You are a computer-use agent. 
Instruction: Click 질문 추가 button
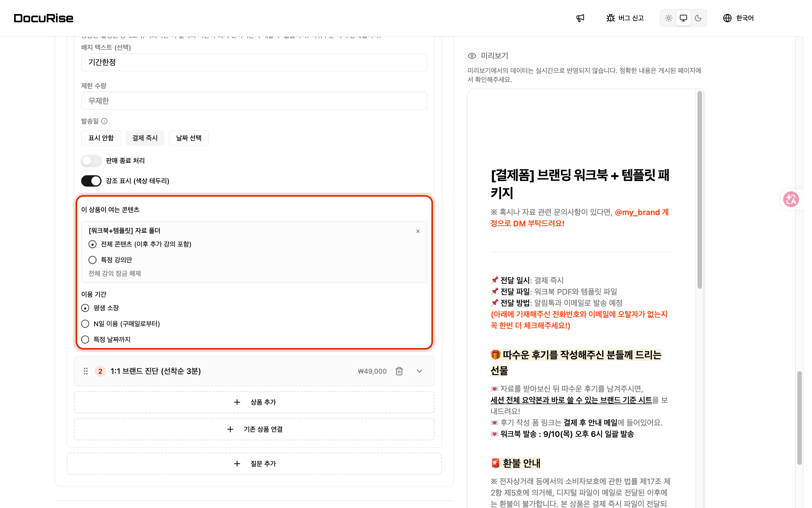[x=254, y=464]
